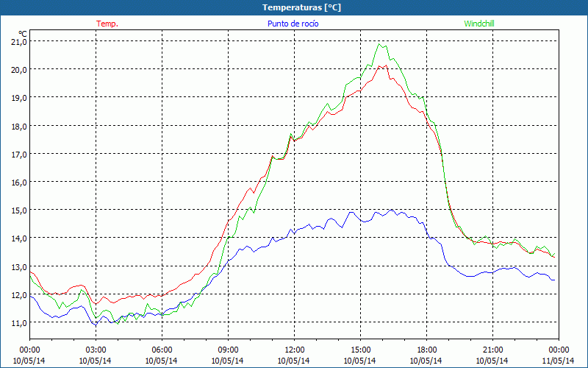
Task: Click the 18,0 y-axis value
Action: (x=19, y=126)
